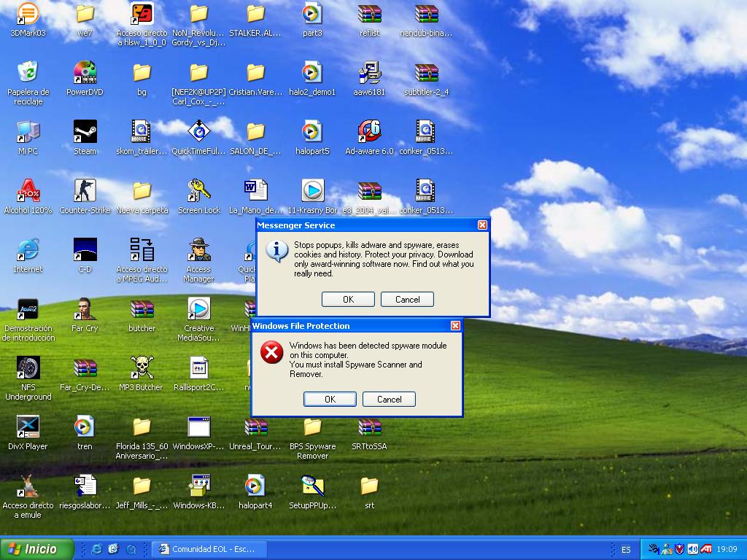This screenshot has height=560, width=747.
Task: Click the taskbar clock showing 19:09
Action: [727, 550]
